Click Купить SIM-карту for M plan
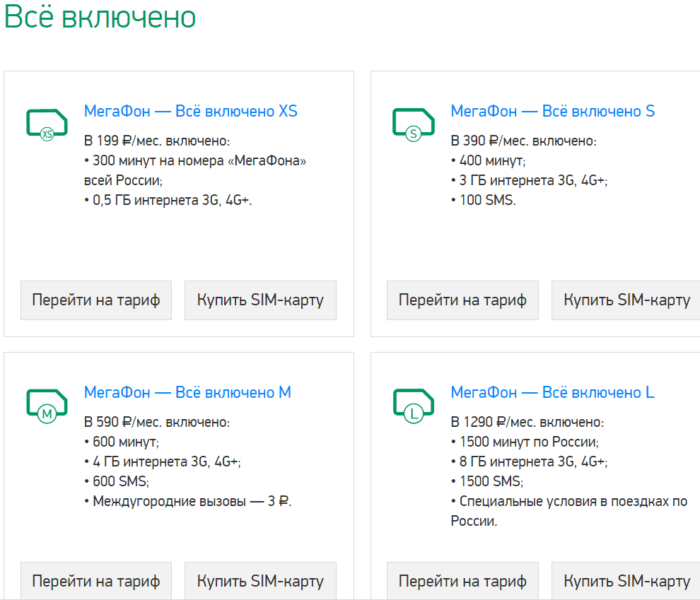The height and width of the screenshot is (600, 700). (x=260, y=581)
